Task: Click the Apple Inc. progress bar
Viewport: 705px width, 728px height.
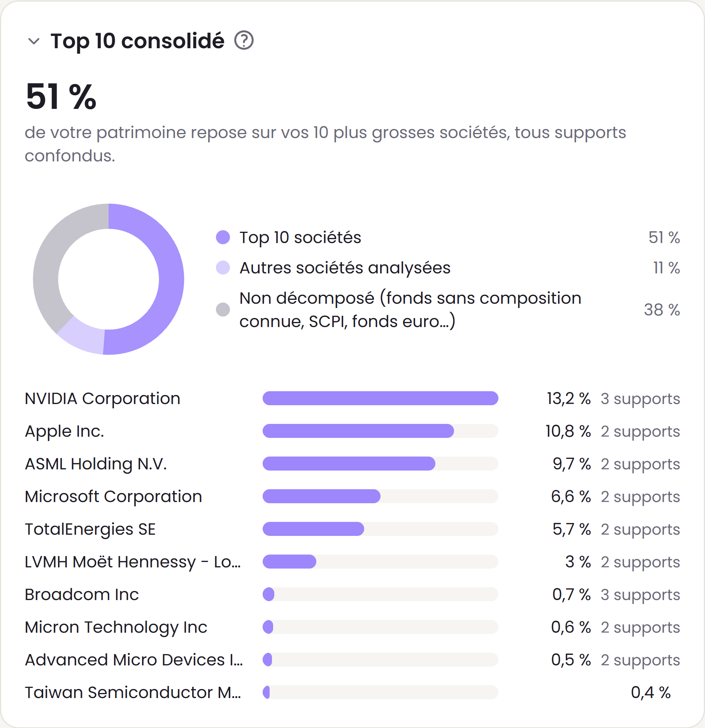Action: pyautogui.click(x=381, y=431)
